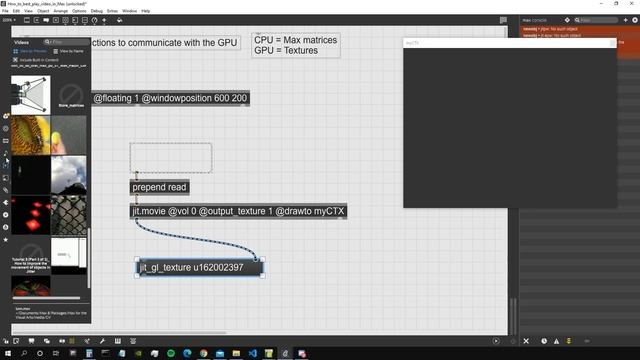Select the CPU = Max matrices comment
Viewport: 640px width, 360px height.
pyautogui.click(x=296, y=45)
